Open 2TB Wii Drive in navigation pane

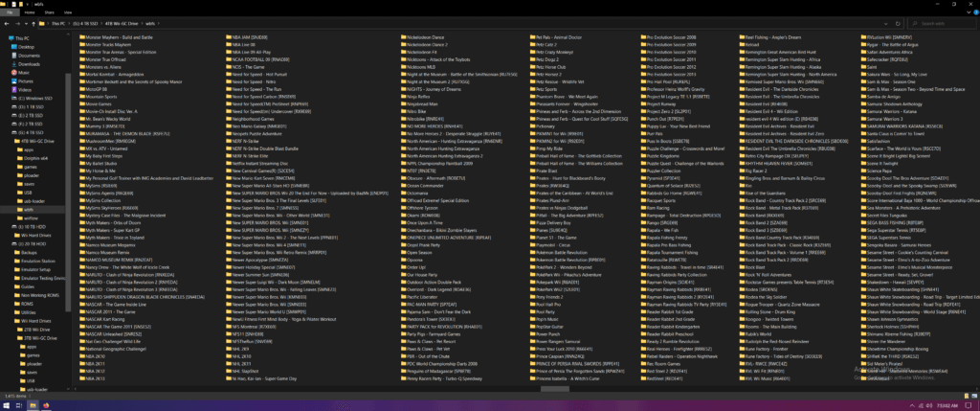pos(33,329)
